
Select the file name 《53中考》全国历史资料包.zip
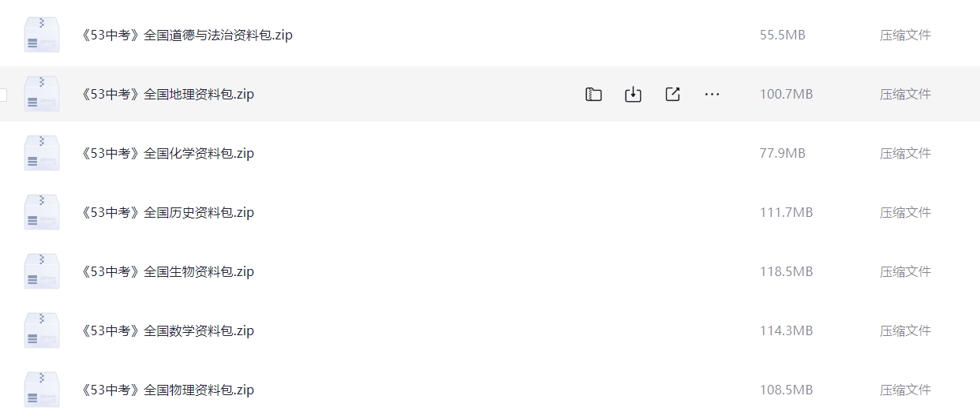coord(167,213)
